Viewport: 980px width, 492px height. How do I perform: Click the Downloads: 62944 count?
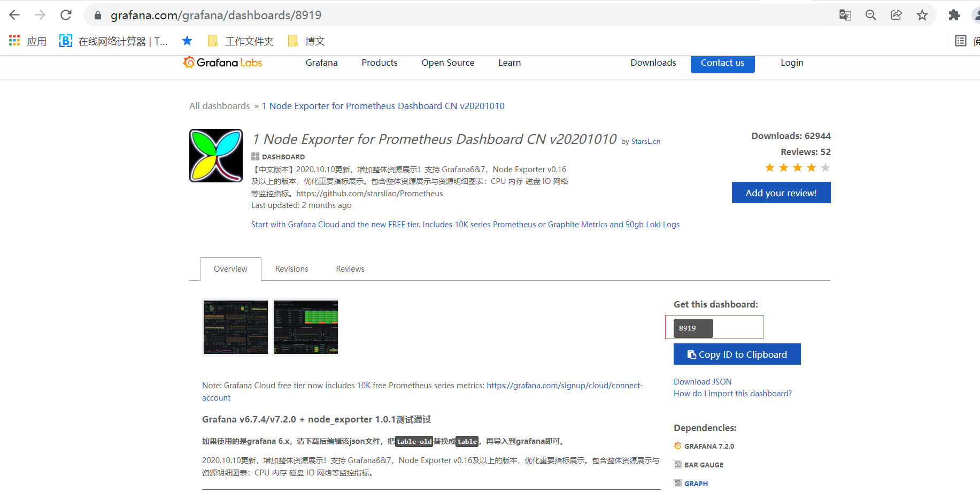791,136
